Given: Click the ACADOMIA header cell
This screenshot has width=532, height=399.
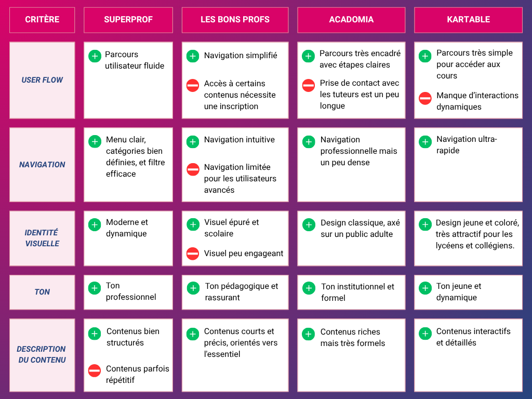Looking at the screenshot, I should click(x=351, y=20).
